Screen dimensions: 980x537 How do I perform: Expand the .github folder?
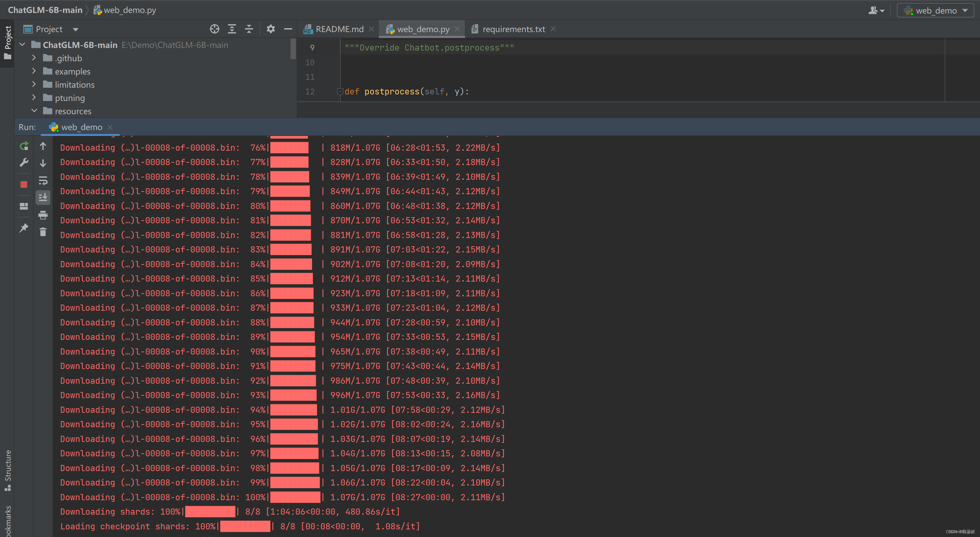coord(34,58)
